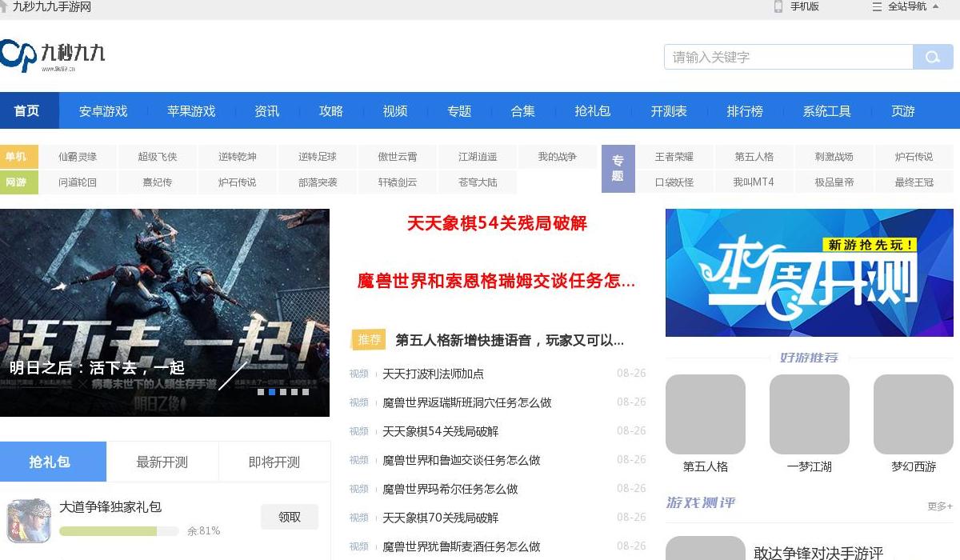Click the 江湖逍遥 game link
The height and width of the screenshot is (560, 960).
[x=478, y=157]
